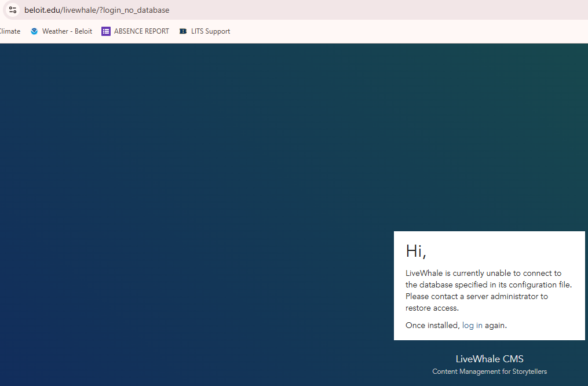The height and width of the screenshot is (386, 588).
Task: Click the database connection error paragraph
Action: [x=488, y=290]
